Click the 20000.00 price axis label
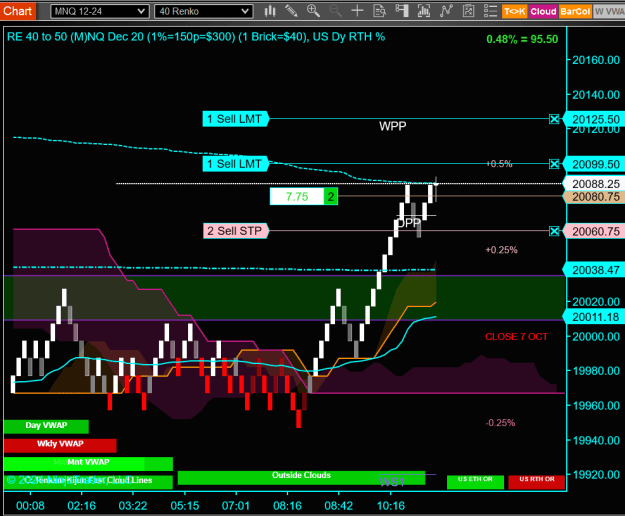The width and height of the screenshot is (625, 516). (x=596, y=337)
